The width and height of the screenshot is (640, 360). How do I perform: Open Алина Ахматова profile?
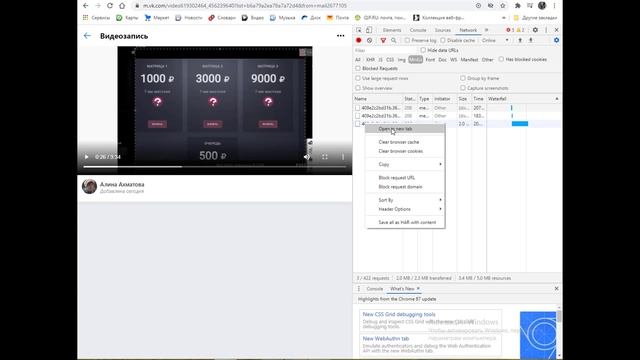point(122,184)
